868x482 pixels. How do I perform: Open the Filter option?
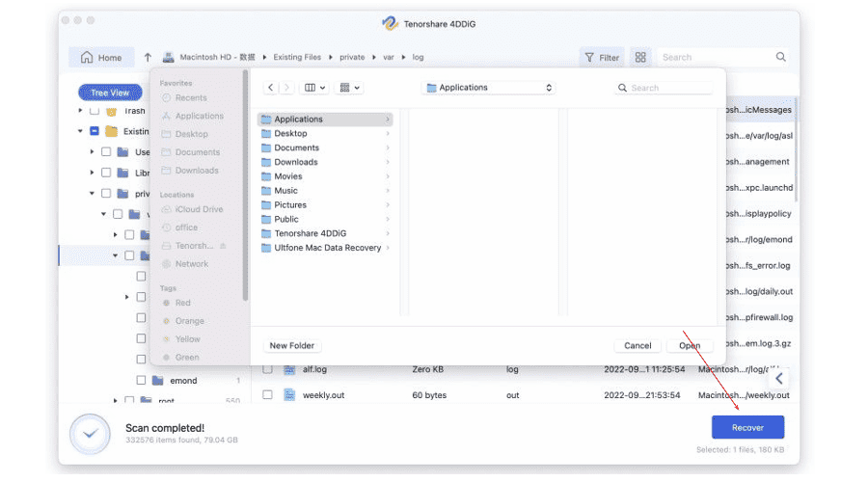click(601, 58)
